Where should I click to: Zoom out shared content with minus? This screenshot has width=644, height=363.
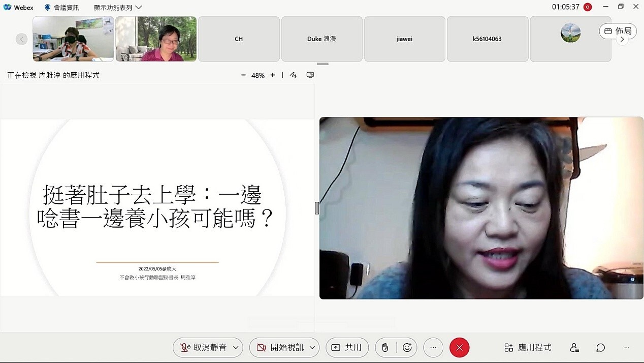(243, 75)
